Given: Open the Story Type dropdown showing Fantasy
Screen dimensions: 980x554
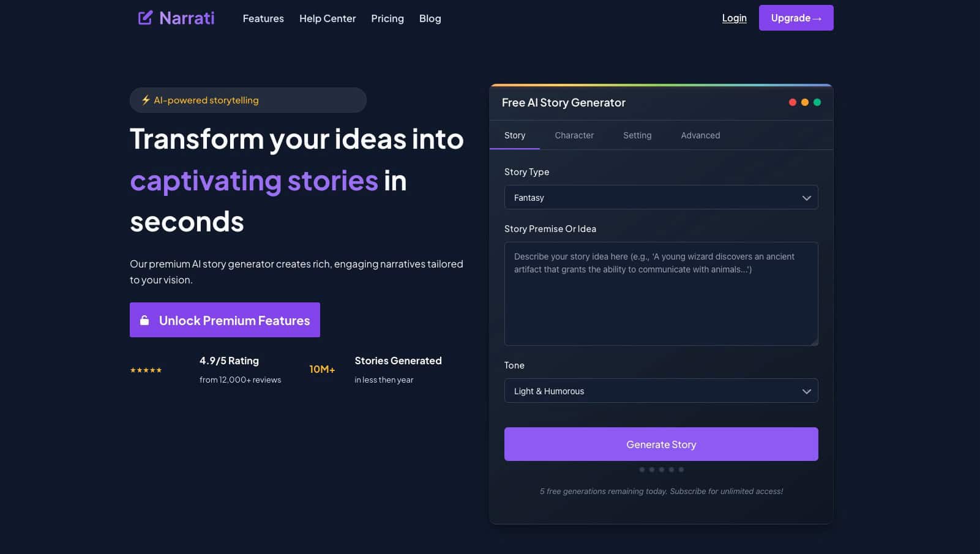Looking at the screenshot, I should 661,197.
